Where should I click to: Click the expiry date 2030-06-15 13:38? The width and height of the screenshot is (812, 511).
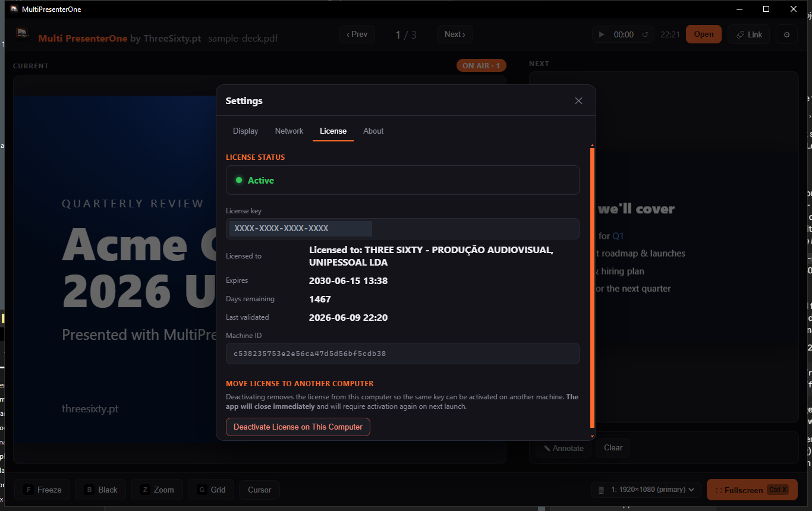[x=348, y=280]
